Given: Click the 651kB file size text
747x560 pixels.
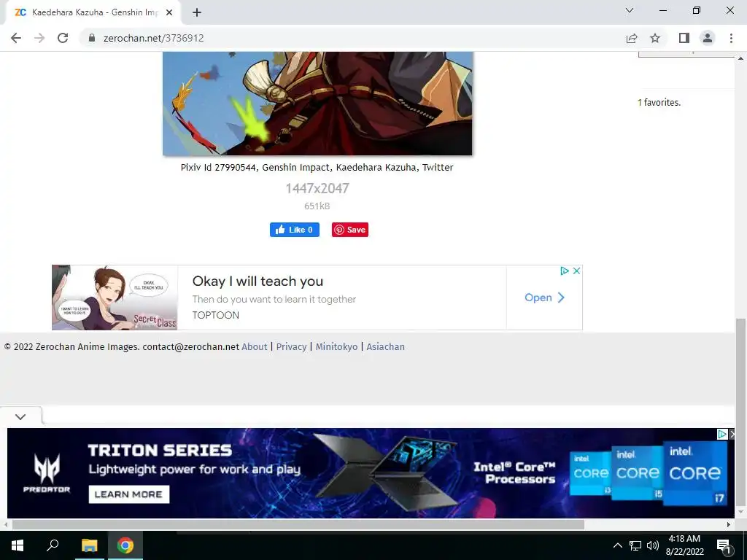Looking at the screenshot, I should [317, 206].
